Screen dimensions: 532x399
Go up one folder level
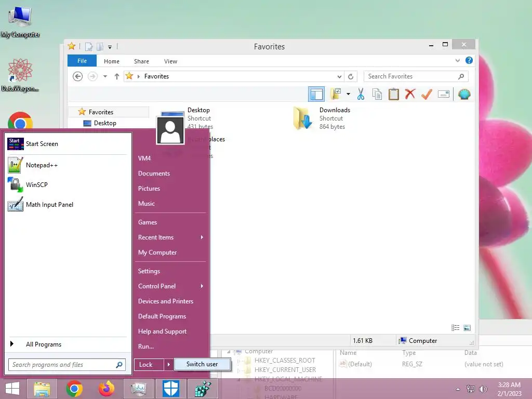coord(117,76)
